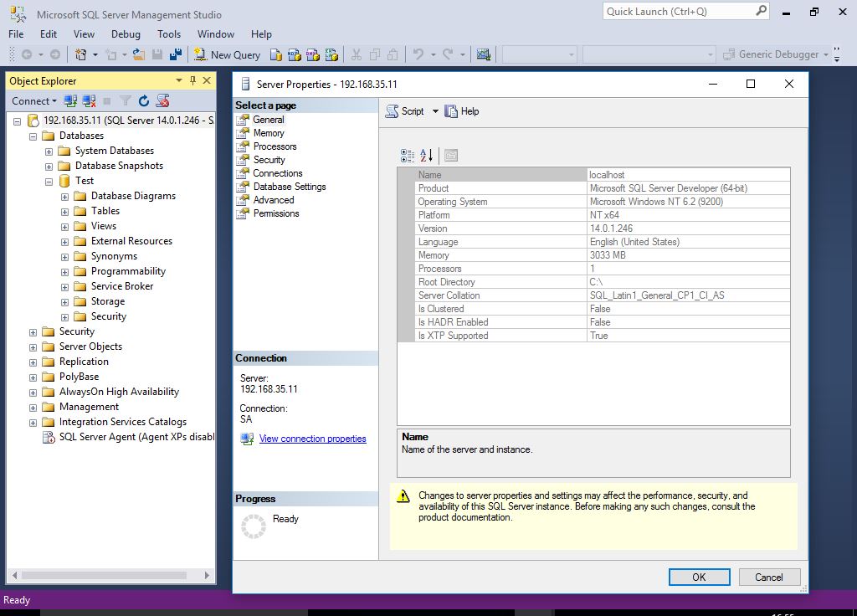Click the Quick Launch magnifier icon
Image resolution: width=857 pixels, height=616 pixels.
coord(761,11)
